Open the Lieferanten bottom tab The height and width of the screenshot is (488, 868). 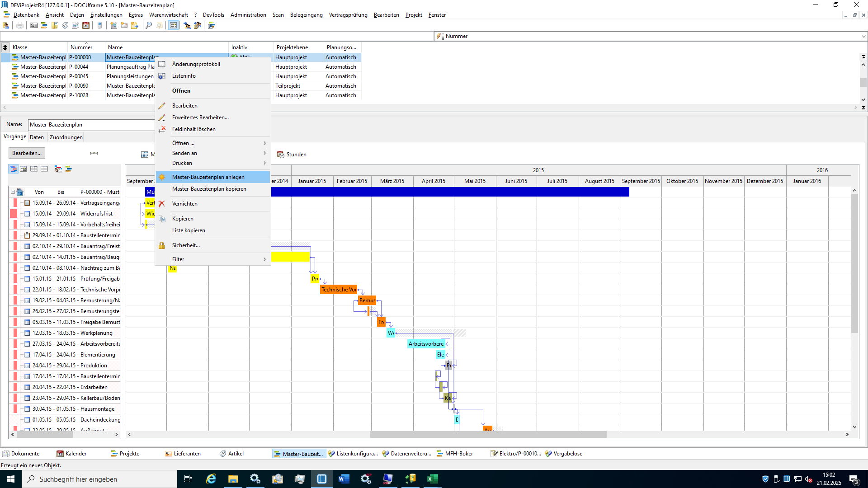tap(183, 454)
